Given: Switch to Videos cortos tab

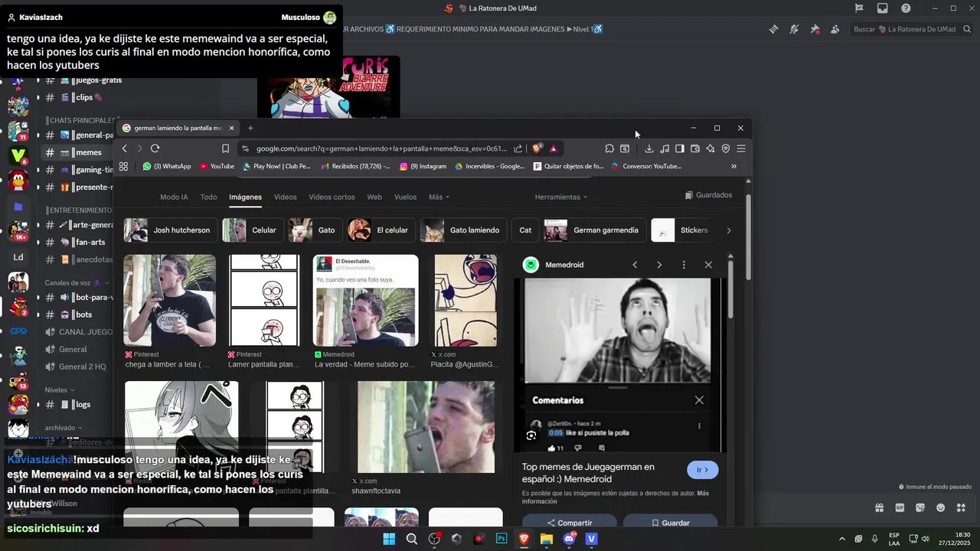Looking at the screenshot, I should (332, 197).
